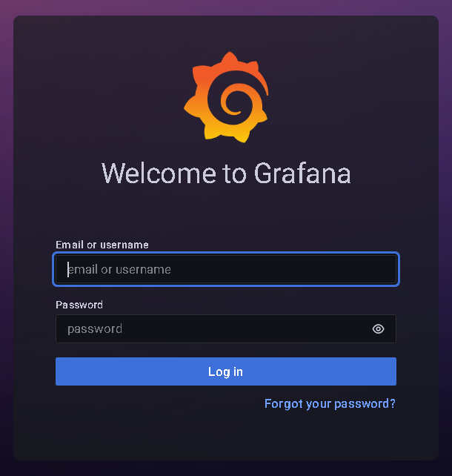452x476 pixels.
Task: Click the 'email or username' placeholder text
Action: [119, 269]
